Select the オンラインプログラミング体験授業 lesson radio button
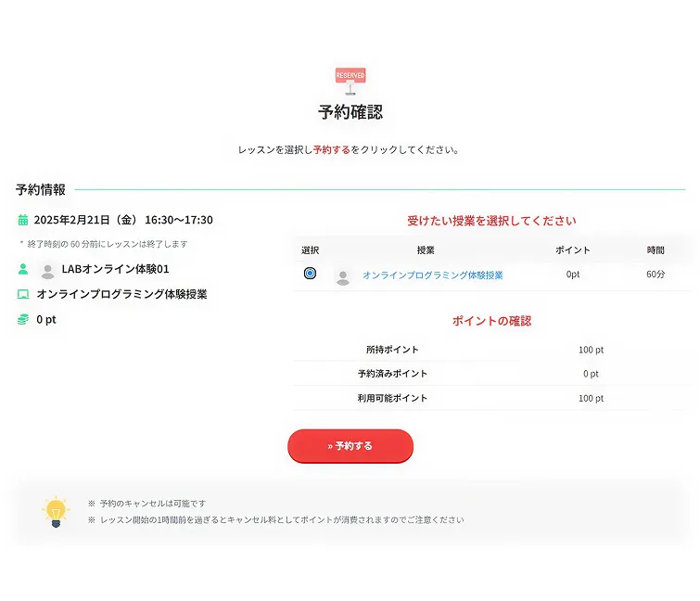Image resolution: width=700 pixels, height=601 pixels. pos(310,274)
